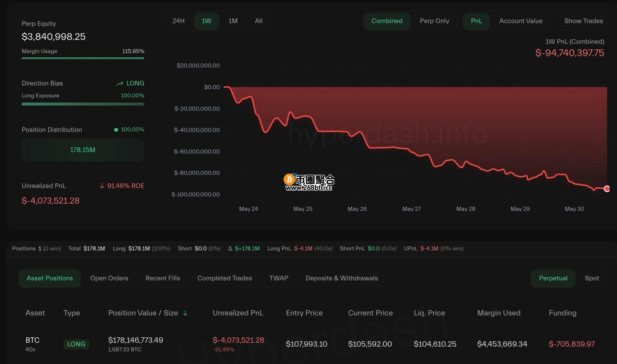Click the down arrow next to 91.46% ROE
Screen dimensions: 617x364
[x=102, y=186]
